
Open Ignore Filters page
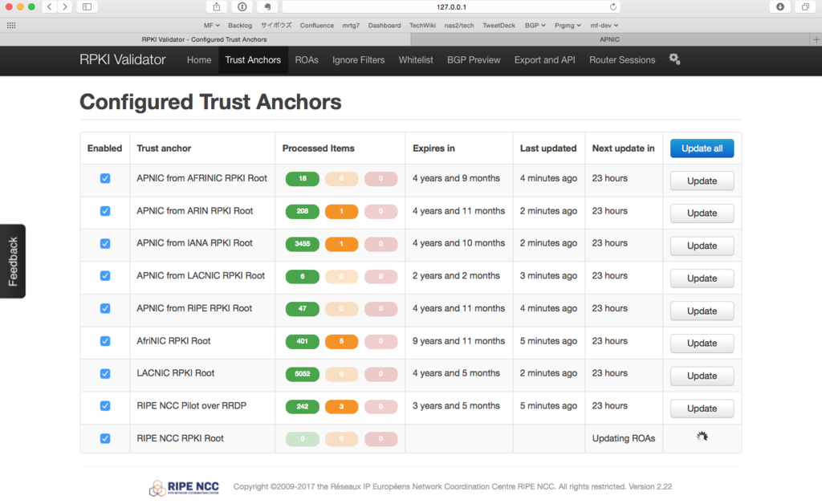tap(359, 59)
